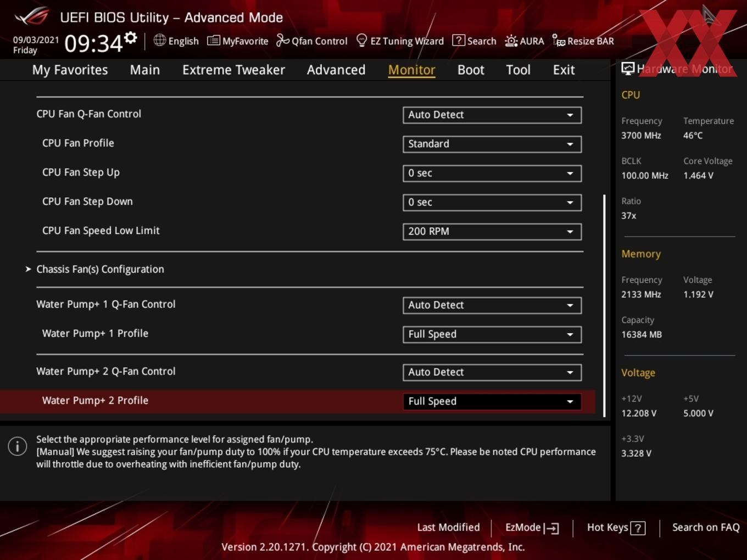Select Water Pump+ 1 Profile label

click(x=95, y=333)
